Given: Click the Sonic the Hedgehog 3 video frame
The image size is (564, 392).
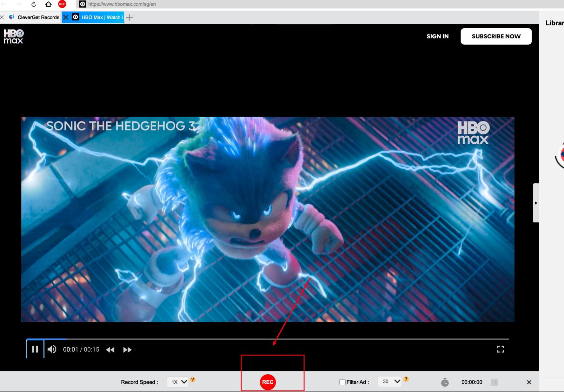Looking at the screenshot, I should coord(268,219).
